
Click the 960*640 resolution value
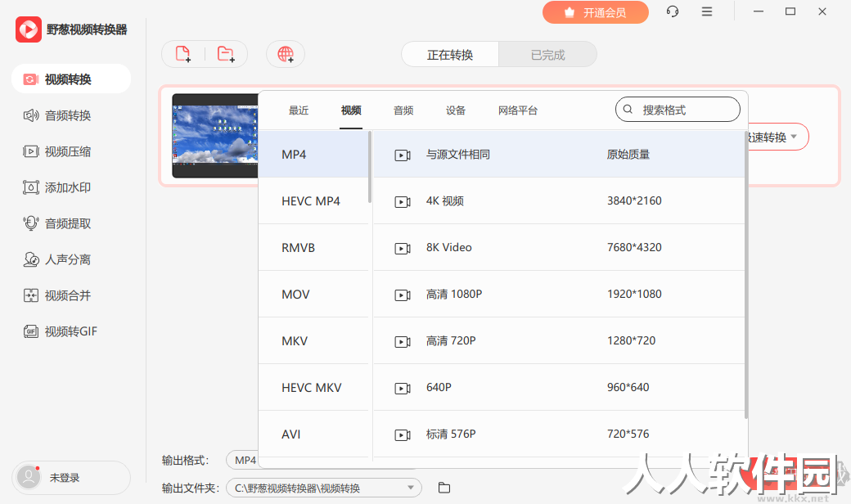tap(628, 387)
